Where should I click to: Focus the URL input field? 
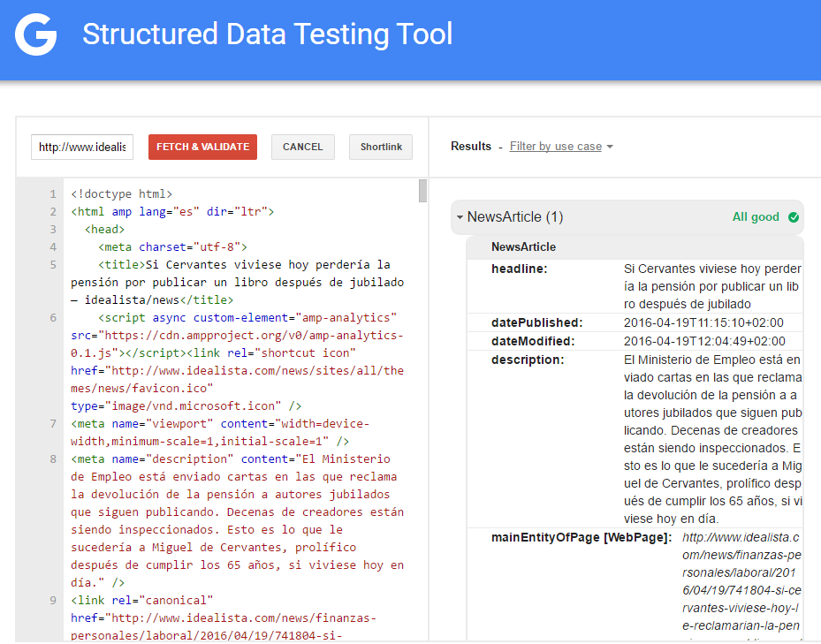click(82, 147)
